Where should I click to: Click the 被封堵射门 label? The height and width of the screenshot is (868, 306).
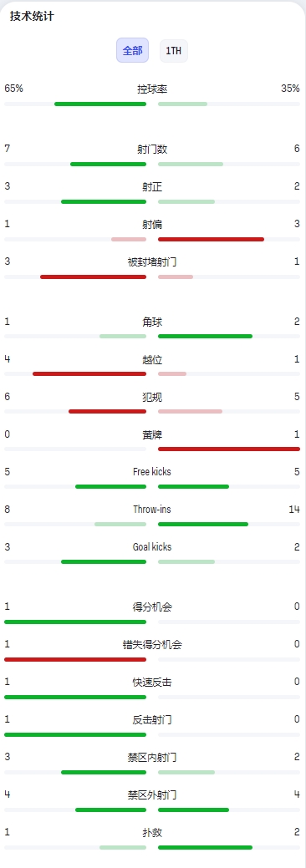pyautogui.click(x=152, y=261)
